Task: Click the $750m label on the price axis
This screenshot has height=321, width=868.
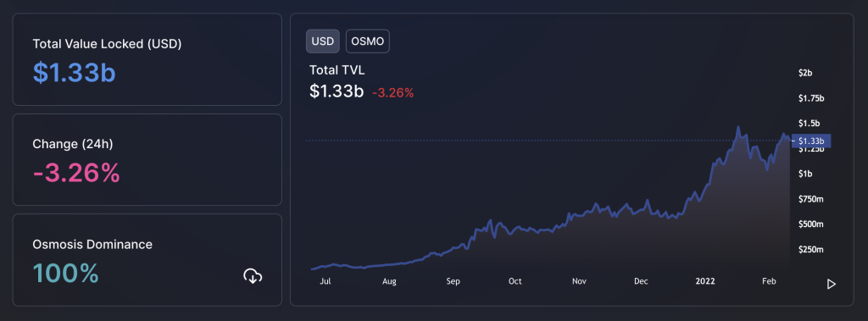Action: (x=811, y=199)
